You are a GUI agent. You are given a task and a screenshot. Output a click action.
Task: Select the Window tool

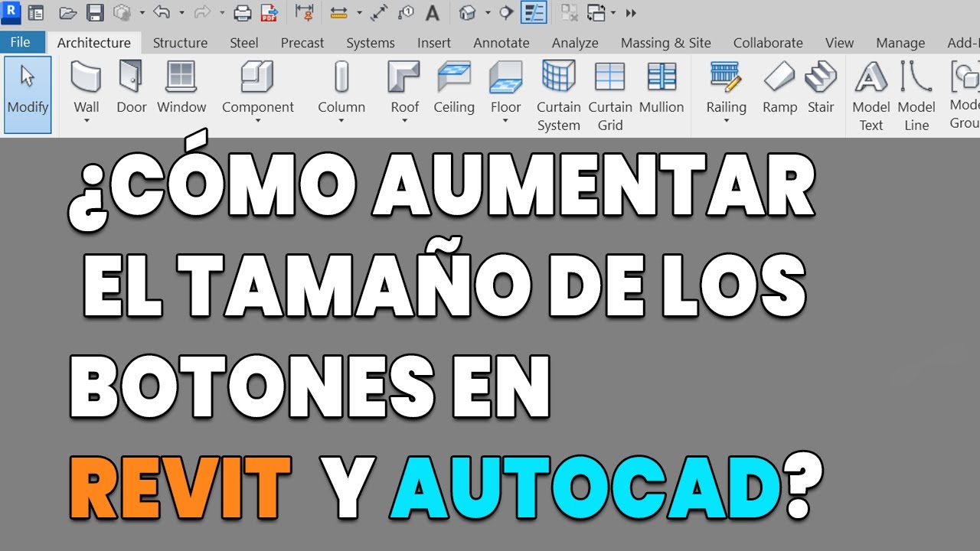coord(181,87)
